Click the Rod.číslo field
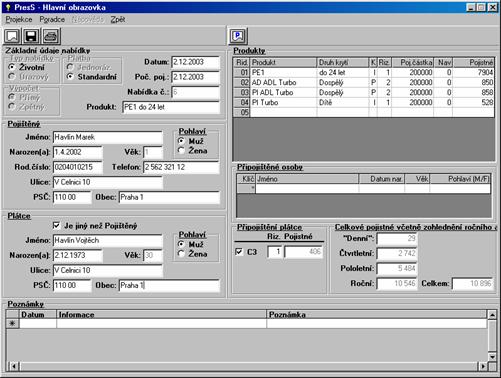 click(78, 167)
